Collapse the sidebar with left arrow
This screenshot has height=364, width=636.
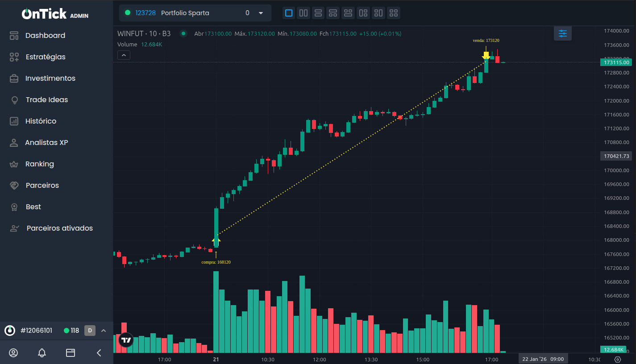(x=99, y=353)
